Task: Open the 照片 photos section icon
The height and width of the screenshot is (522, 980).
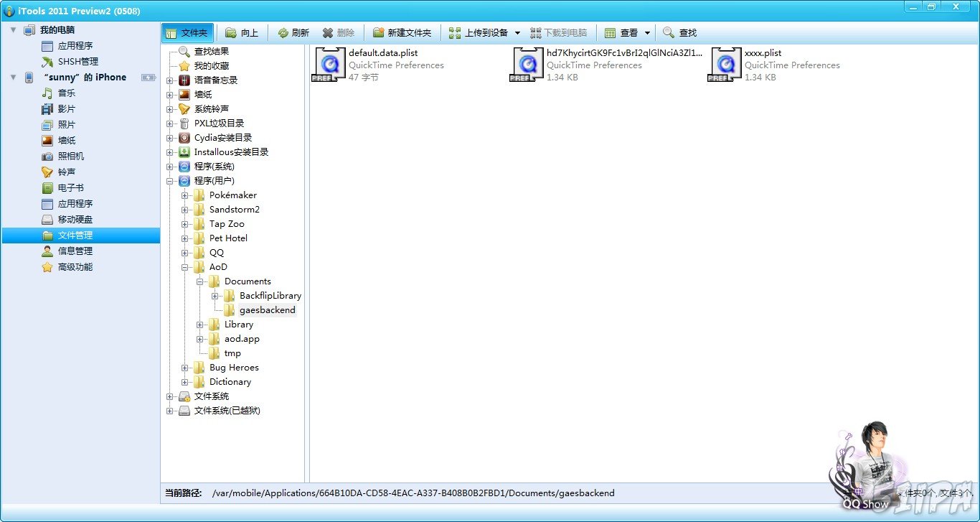Action: pos(47,125)
